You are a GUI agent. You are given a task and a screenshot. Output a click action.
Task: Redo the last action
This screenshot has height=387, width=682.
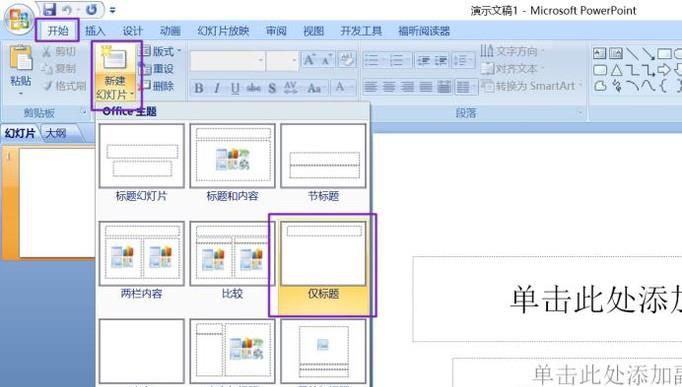91,9
